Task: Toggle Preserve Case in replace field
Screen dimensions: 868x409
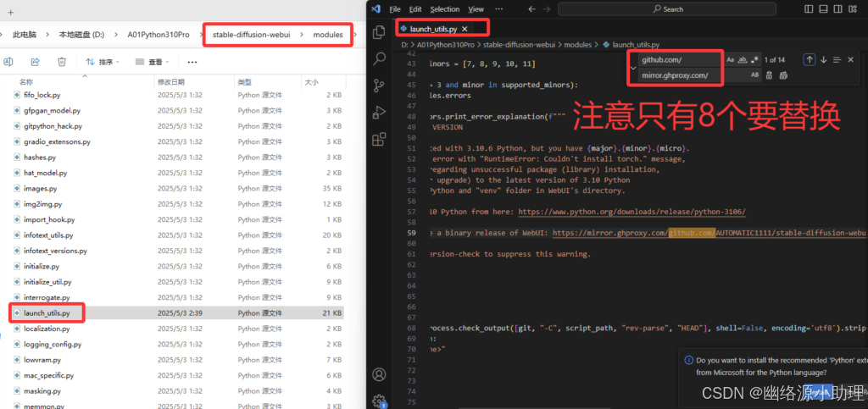Action: 754,75
